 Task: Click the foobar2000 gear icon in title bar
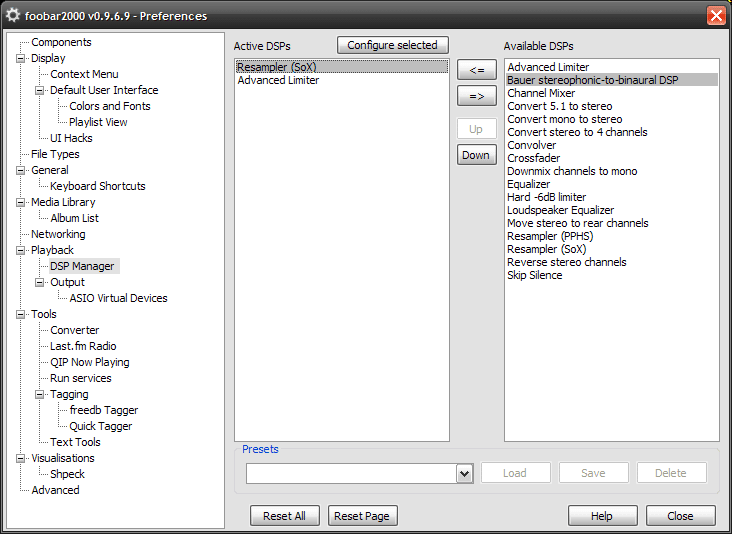click(13, 15)
